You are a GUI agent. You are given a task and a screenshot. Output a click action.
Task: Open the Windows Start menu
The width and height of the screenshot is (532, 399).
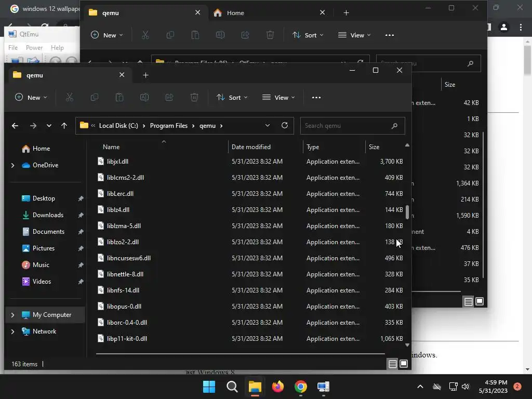tap(209, 387)
